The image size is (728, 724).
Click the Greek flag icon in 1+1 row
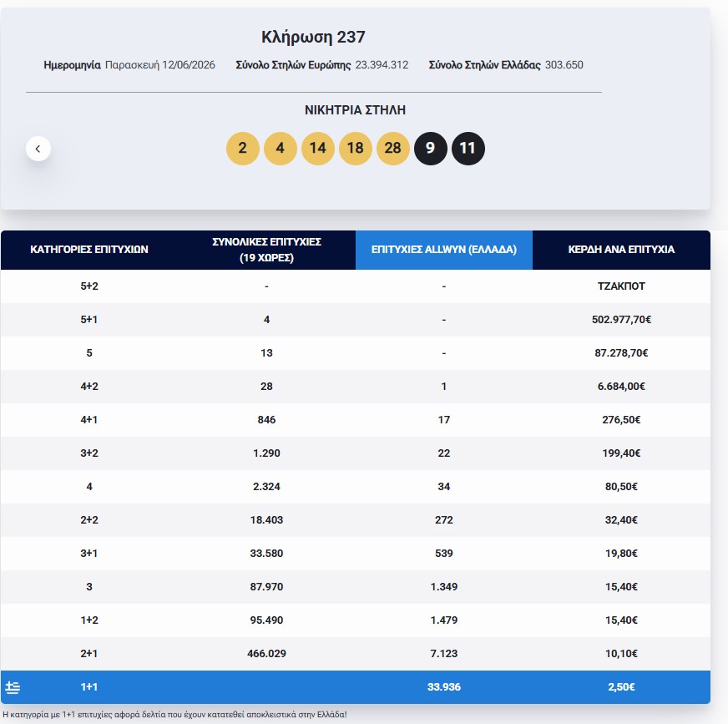(13, 687)
